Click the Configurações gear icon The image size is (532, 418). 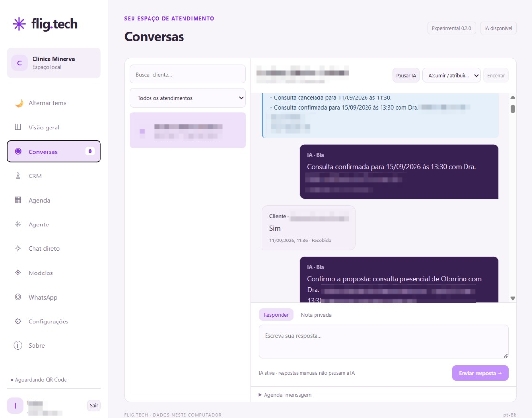pyautogui.click(x=18, y=321)
